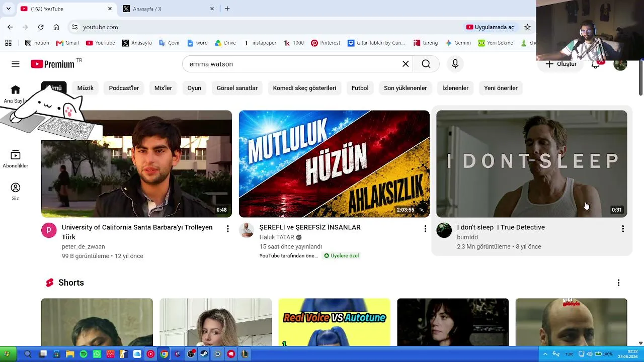644x362 pixels.
Task: Show İzlenenler filter results
Action: 455,88
